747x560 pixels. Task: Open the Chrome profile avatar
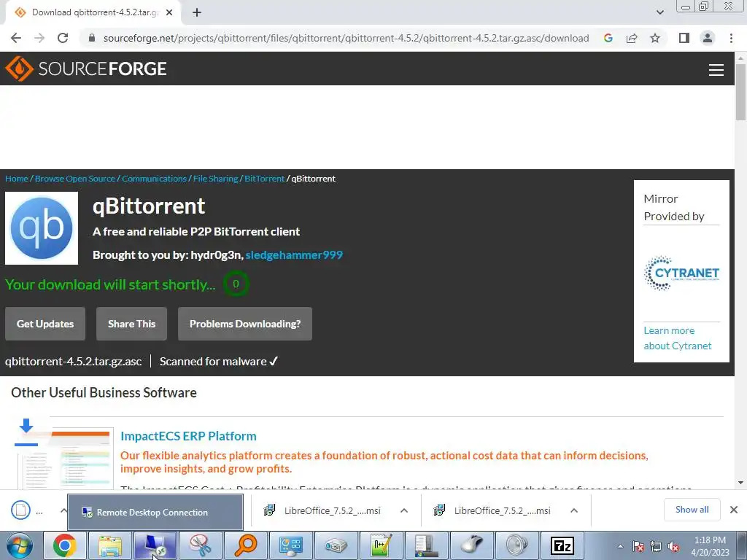708,38
